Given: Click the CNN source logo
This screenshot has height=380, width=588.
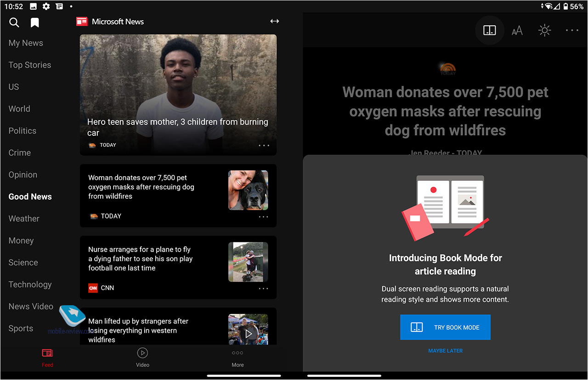Looking at the screenshot, I should (x=93, y=288).
